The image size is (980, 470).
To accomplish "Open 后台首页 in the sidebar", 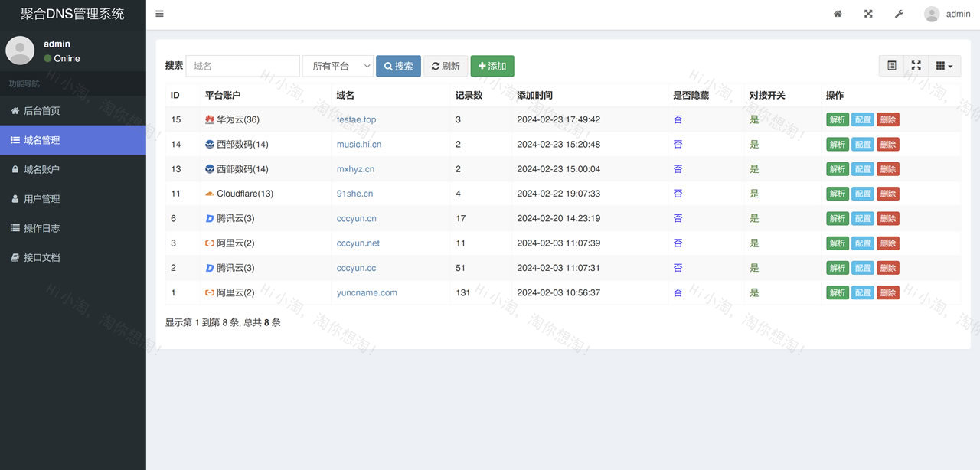I will pos(73,111).
